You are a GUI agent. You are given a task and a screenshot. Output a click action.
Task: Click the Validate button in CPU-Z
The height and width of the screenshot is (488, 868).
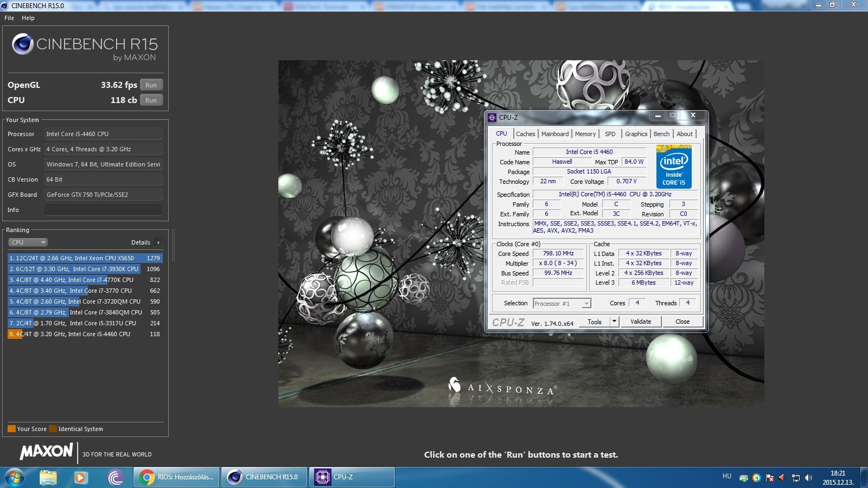point(641,322)
